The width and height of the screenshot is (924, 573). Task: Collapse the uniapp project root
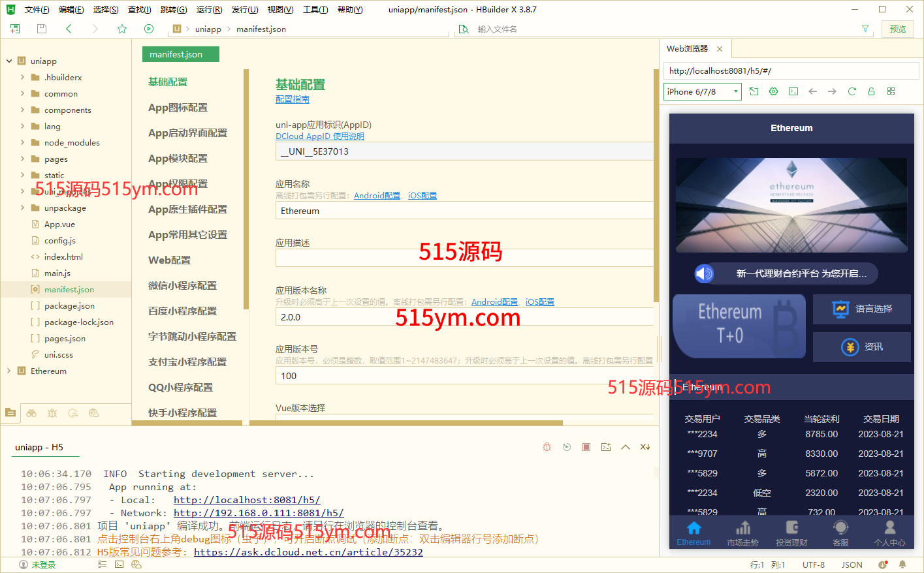[x=9, y=61]
